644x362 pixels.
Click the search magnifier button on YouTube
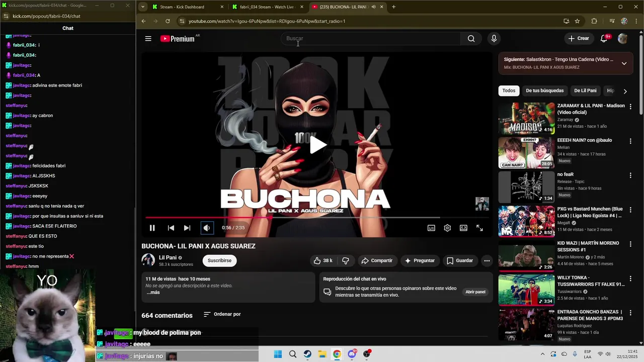tap(471, 39)
